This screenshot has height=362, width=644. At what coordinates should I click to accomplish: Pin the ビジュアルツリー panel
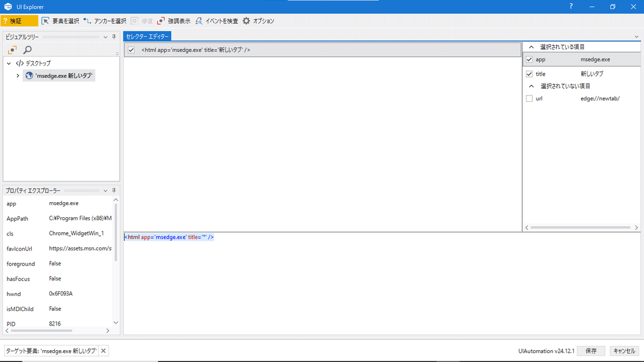tap(114, 37)
